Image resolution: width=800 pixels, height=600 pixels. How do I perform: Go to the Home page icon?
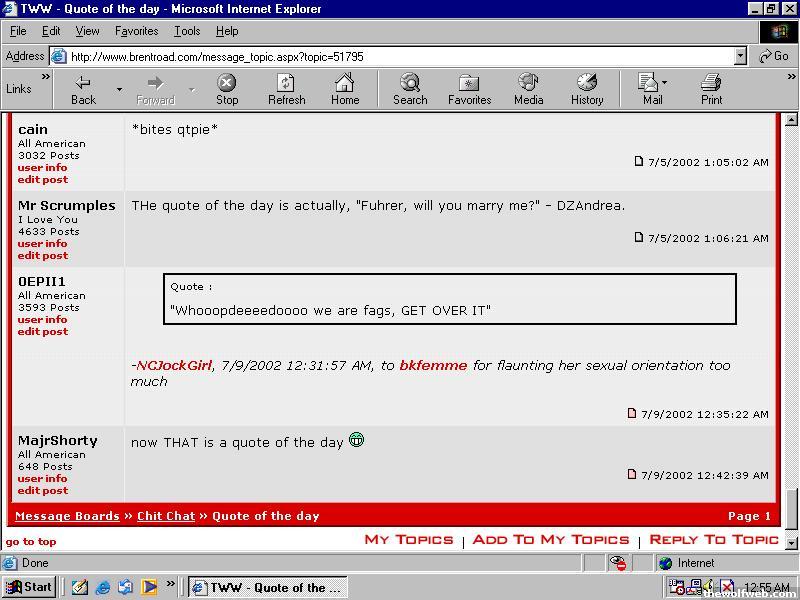tap(345, 83)
